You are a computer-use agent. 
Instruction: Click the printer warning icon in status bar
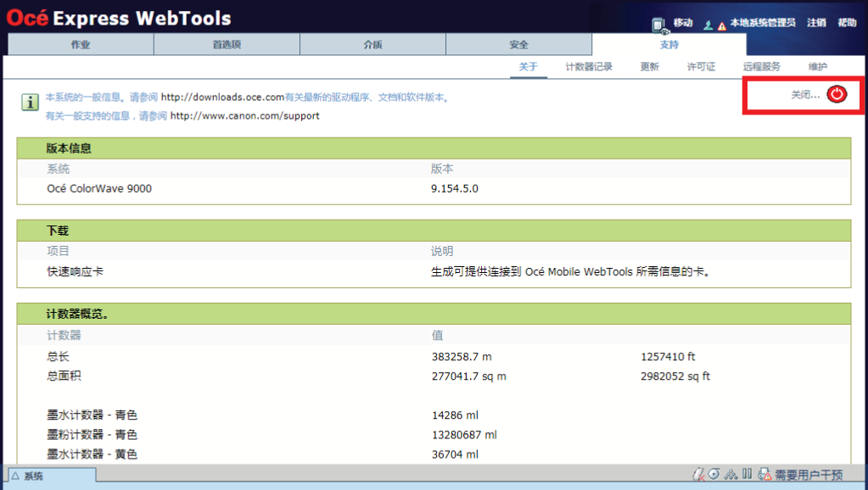pyautogui.click(x=764, y=474)
